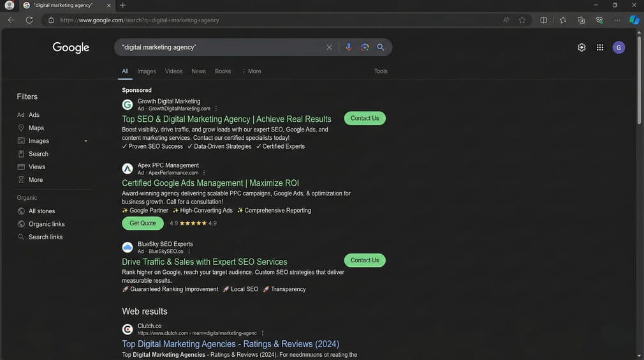This screenshot has width=644, height=360.
Task: Open Google quick settings gear icon
Action: pos(582,47)
